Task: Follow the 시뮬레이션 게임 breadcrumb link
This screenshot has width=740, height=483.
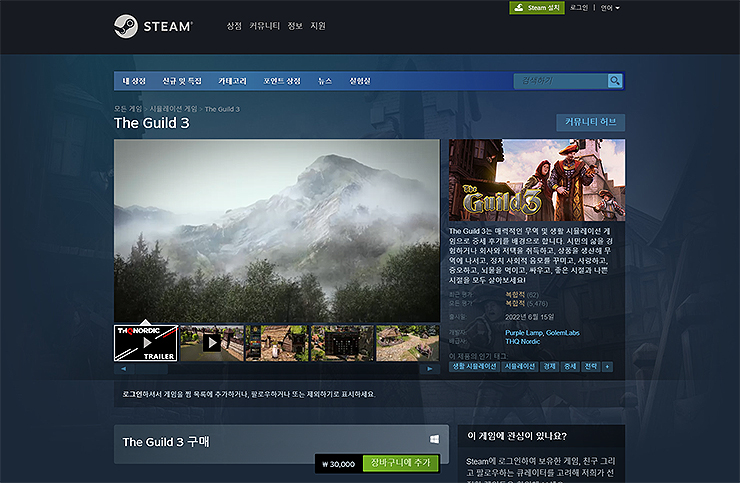Action: pos(173,109)
